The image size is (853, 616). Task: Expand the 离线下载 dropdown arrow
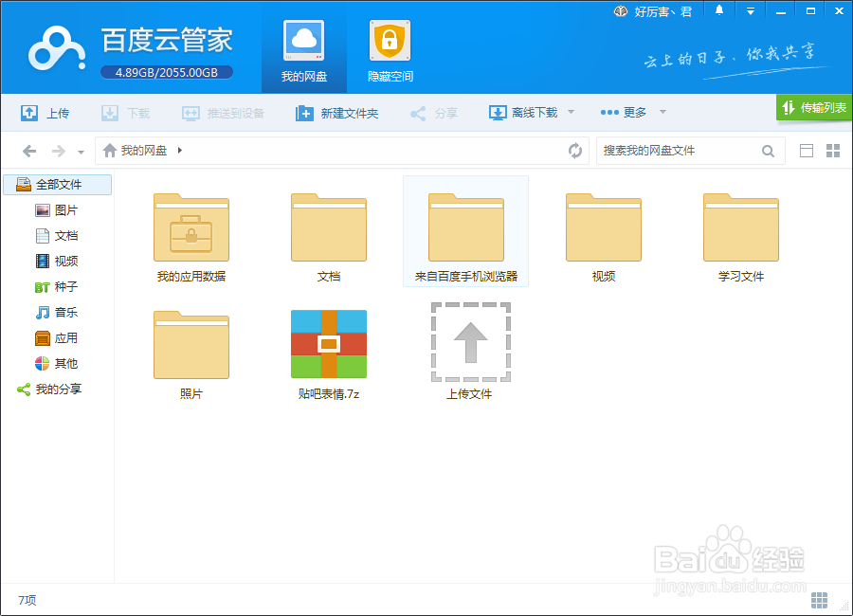(x=572, y=112)
